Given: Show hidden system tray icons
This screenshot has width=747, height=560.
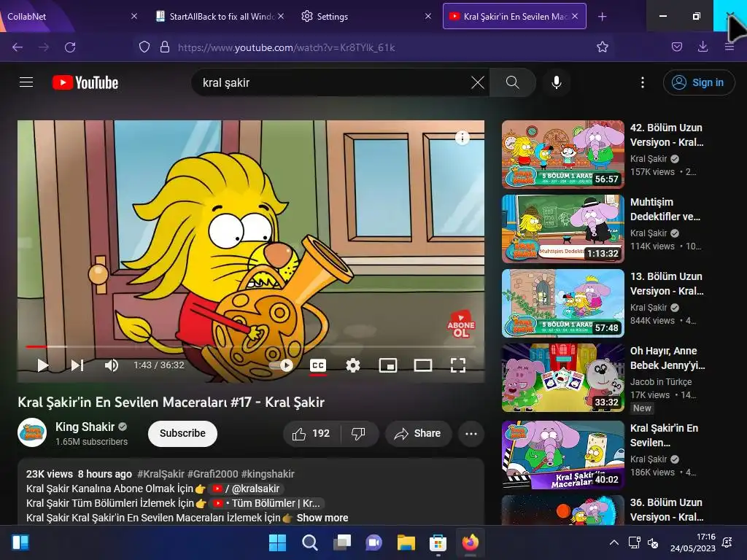Looking at the screenshot, I should point(614,542).
